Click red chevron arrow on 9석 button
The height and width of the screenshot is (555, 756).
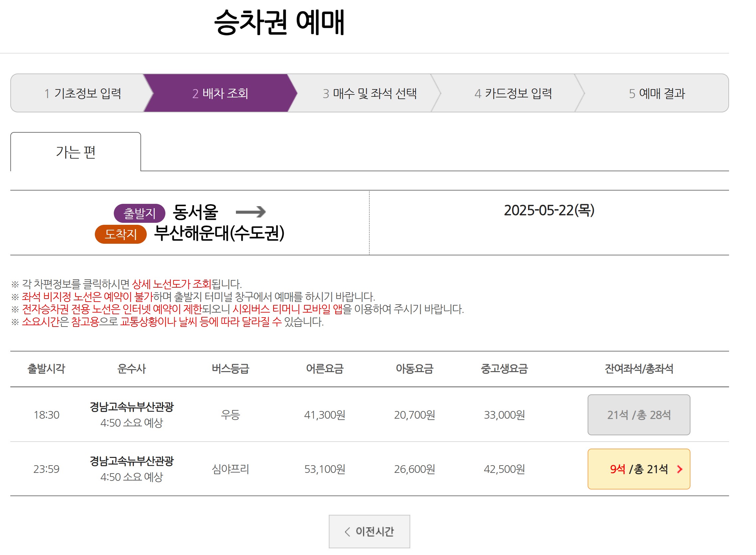tap(679, 469)
